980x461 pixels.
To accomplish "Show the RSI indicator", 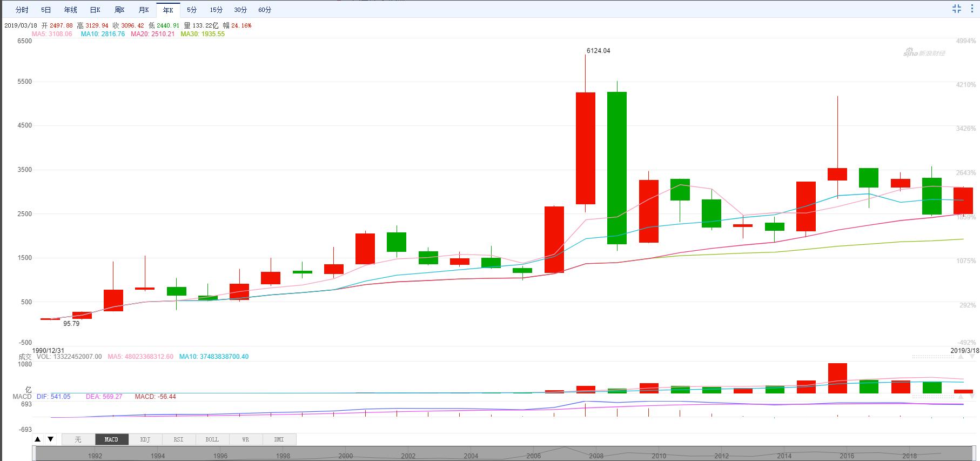I will click(x=179, y=439).
